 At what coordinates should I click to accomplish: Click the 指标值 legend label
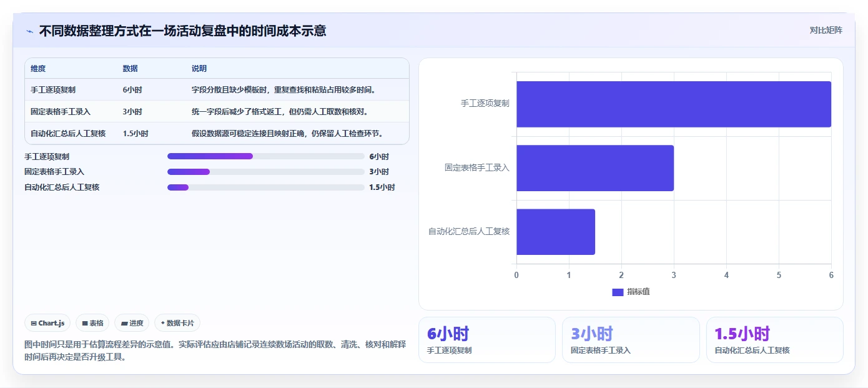(x=638, y=292)
